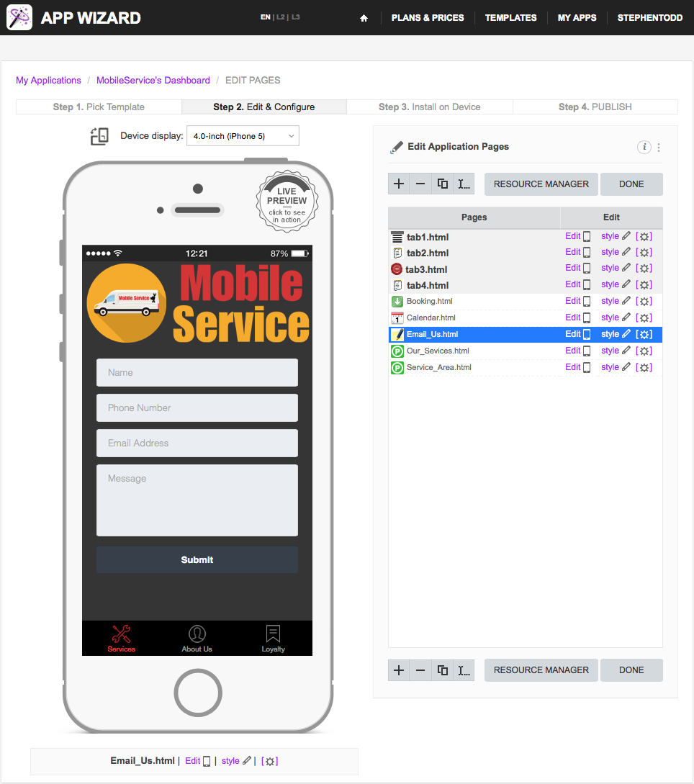Image resolution: width=694 pixels, height=784 pixels.
Task: Switch language to EN
Action: click(x=265, y=17)
